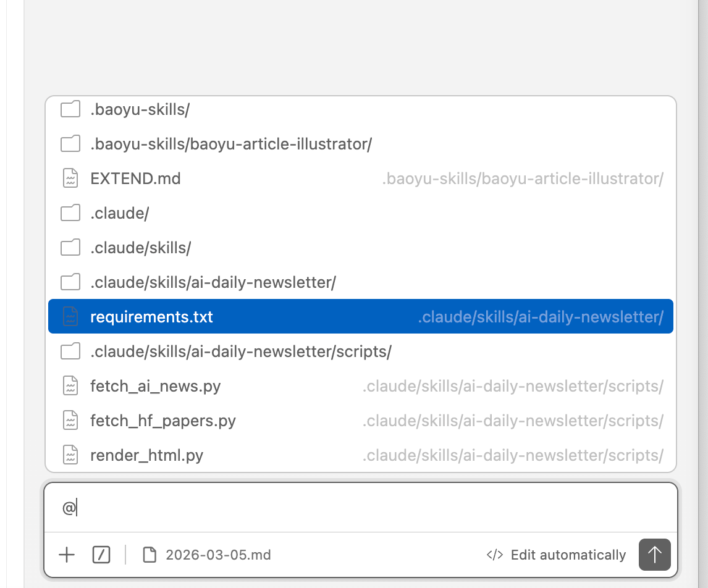Choose the .baoyu-skills/baoyu-article-illustrator/ folder
This screenshot has width=708, height=588.
tap(231, 144)
